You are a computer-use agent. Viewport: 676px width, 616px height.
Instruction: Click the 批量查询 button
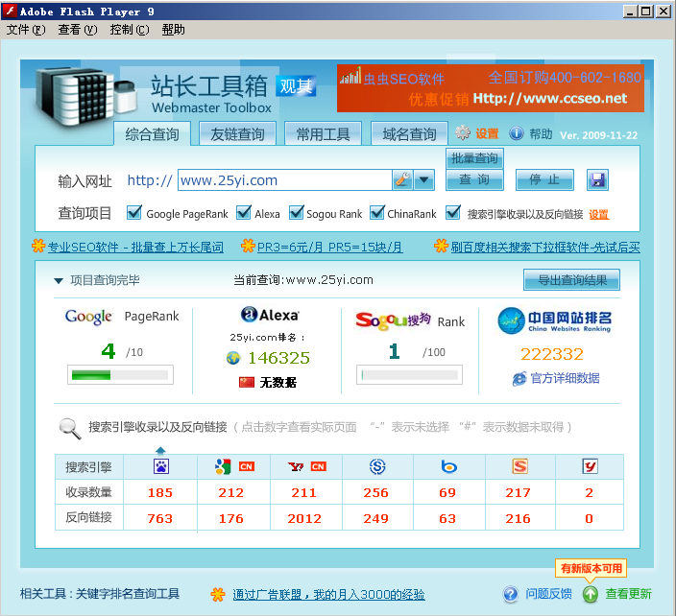click(474, 158)
